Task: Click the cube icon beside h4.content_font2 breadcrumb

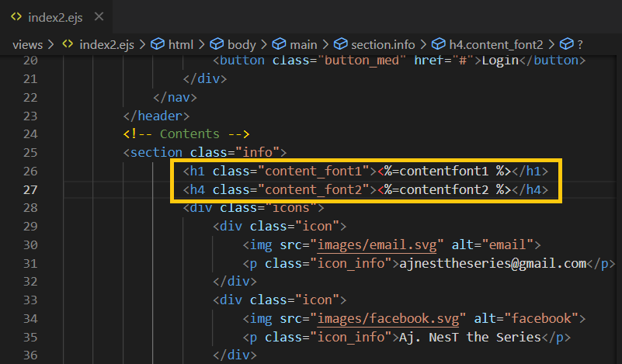Action: [x=438, y=44]
